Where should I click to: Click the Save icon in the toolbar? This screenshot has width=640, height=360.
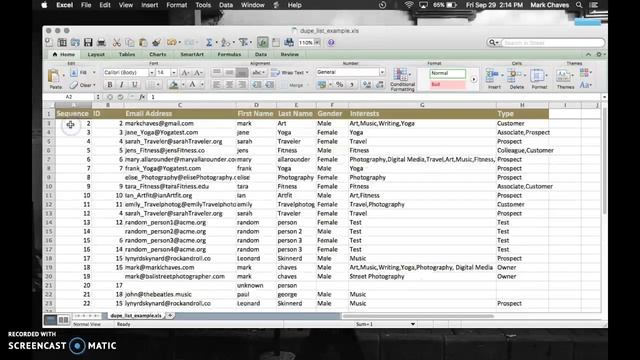click(88, 42)
